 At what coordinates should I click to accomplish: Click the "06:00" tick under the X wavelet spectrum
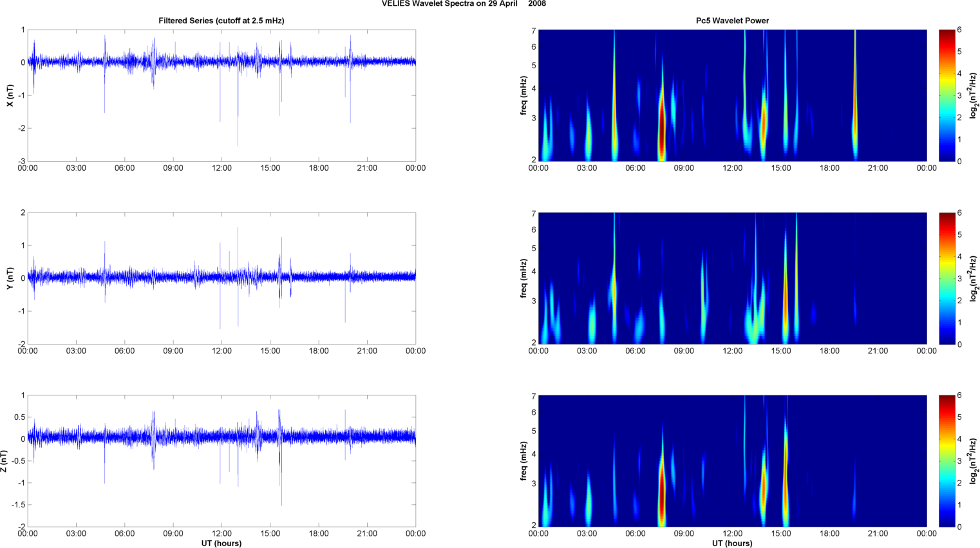[636, 168]
